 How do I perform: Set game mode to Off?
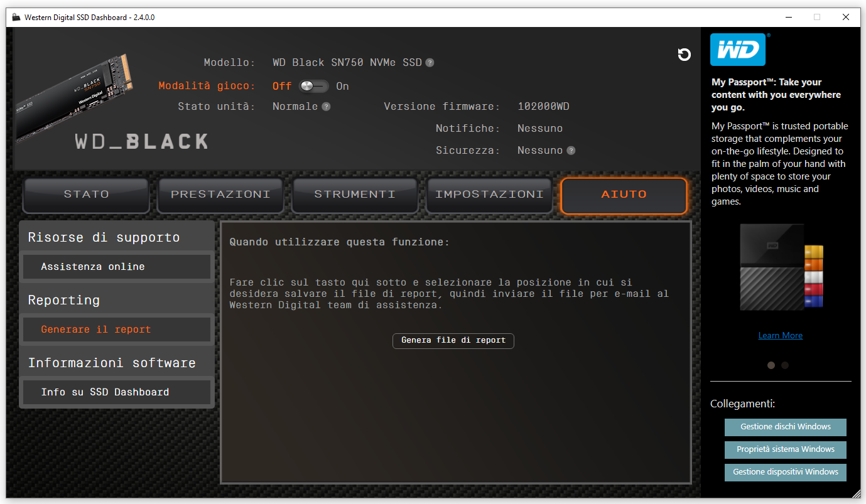[282, 86]
